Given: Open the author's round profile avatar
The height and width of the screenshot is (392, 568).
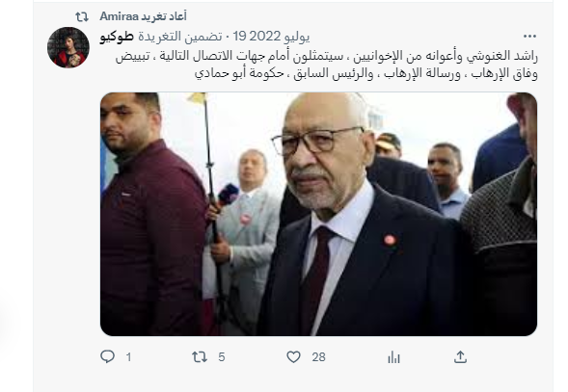Looking at the screenshot, I should pos(68,47).
